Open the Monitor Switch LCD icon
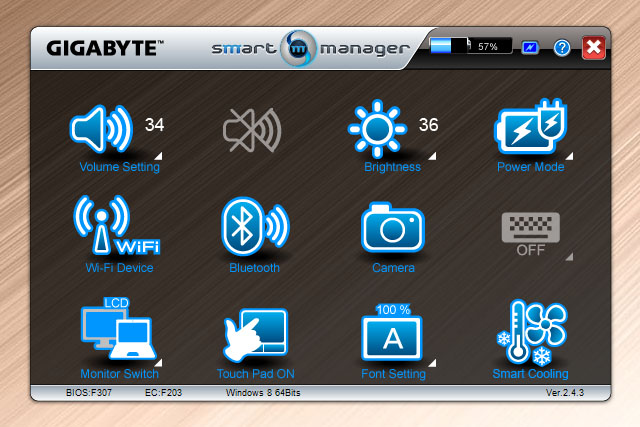 pyautogui.click(x=118, y=329)
